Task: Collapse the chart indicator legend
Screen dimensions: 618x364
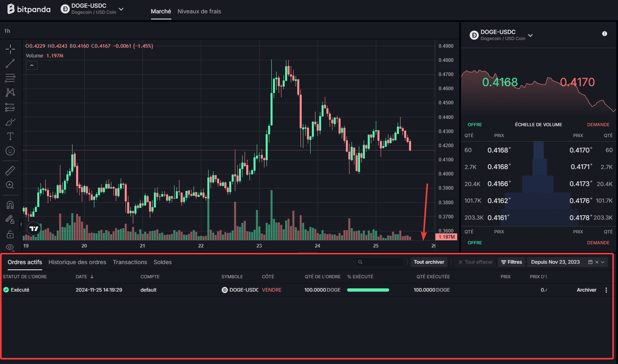Action: pyautogui.click(x=32, y=65)
